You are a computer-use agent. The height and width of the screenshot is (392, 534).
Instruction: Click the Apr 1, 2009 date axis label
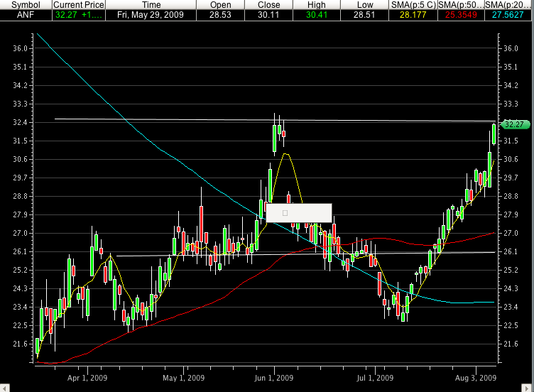pyautogui.click(x=85, y=377)
